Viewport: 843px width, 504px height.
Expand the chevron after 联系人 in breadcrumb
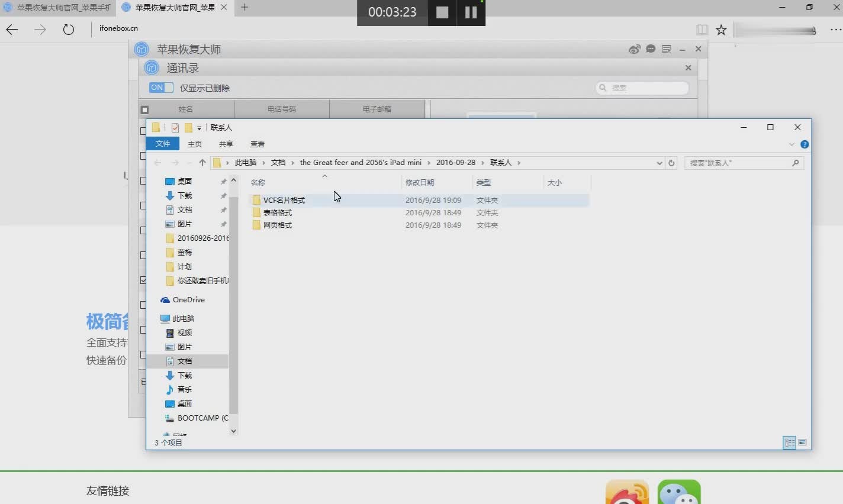point(519,163)
